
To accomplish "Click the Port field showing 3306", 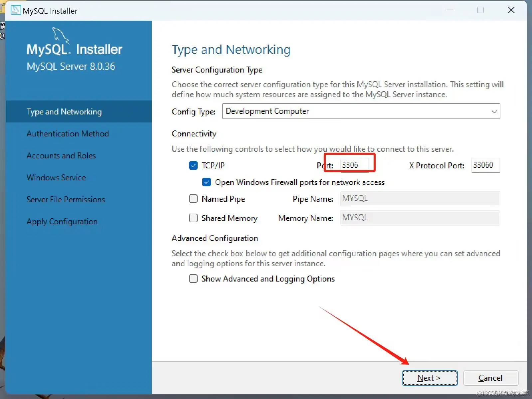I will [x=354, y=165].
